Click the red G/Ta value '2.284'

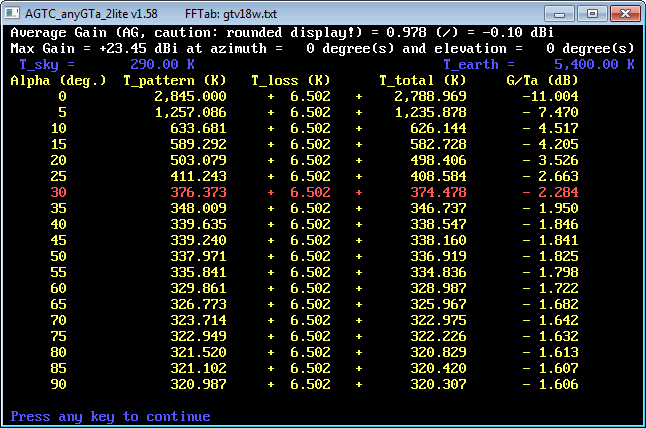(x=558, y=192)
